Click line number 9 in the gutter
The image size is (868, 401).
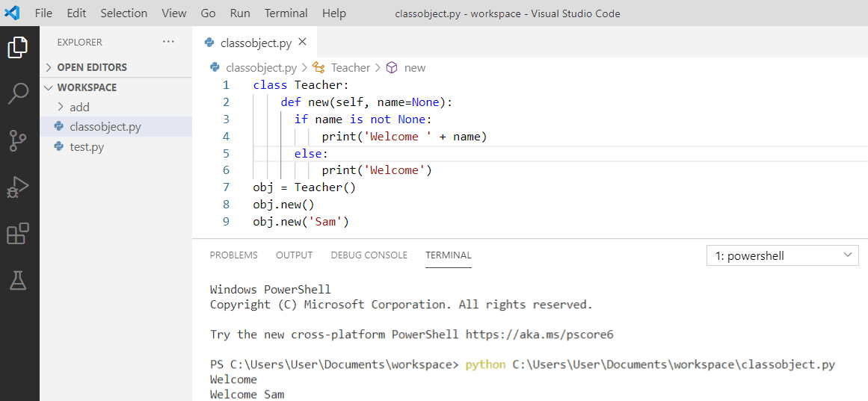[x=226, y=222]
